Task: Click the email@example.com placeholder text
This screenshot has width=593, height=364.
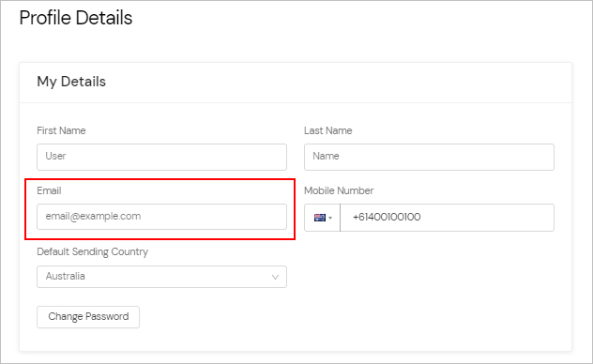Action: (93, 216)
